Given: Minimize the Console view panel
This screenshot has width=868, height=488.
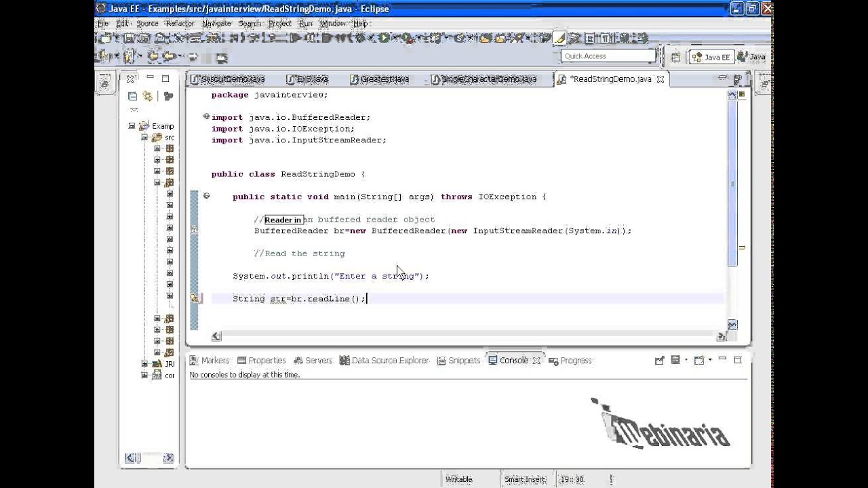Looking at the screenshot, I should (x=723, y=359).
